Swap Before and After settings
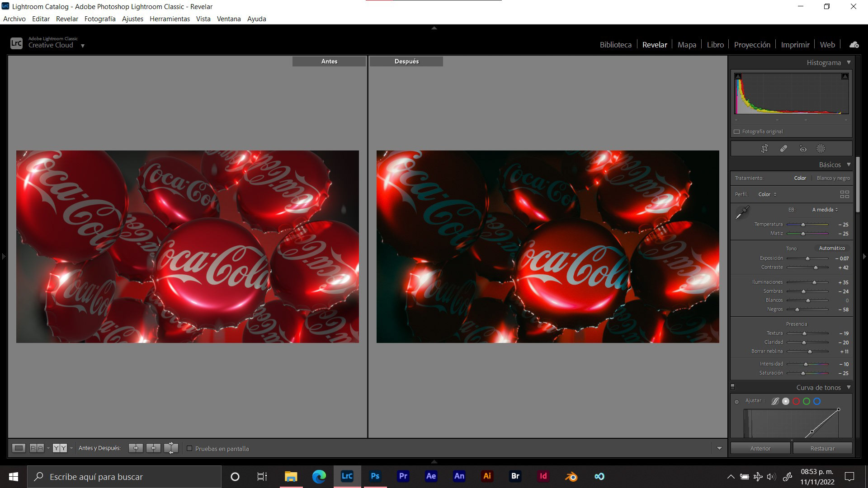The height and width of the screenshot is (488, 868). pyautogui.click(x=171, y=448)
